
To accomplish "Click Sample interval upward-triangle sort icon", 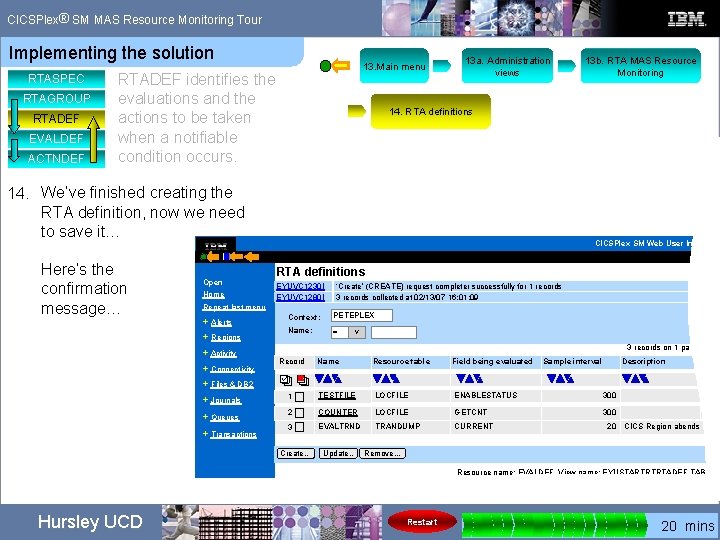I will pyautogui.click(x=560, y=379).
